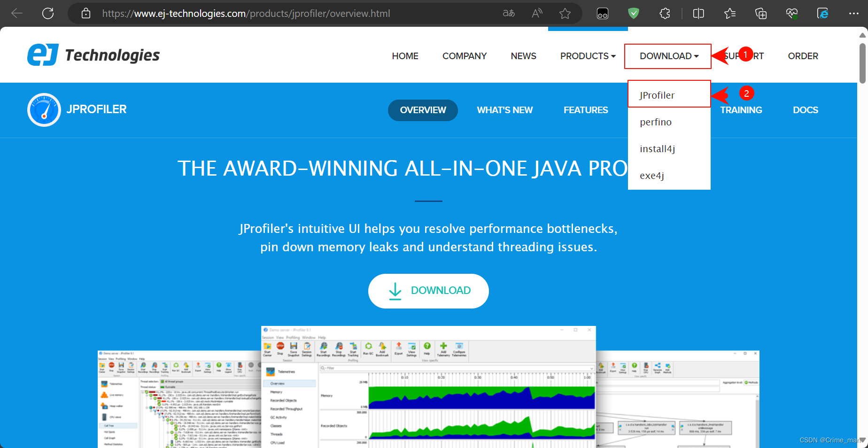868x448 pixels.
Task: Open the green shield extension icon
Action: click(x=634, y=14)
